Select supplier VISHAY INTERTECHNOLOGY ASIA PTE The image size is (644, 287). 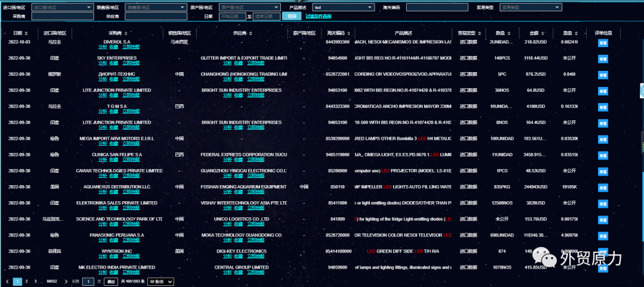[x=244, y=203]
